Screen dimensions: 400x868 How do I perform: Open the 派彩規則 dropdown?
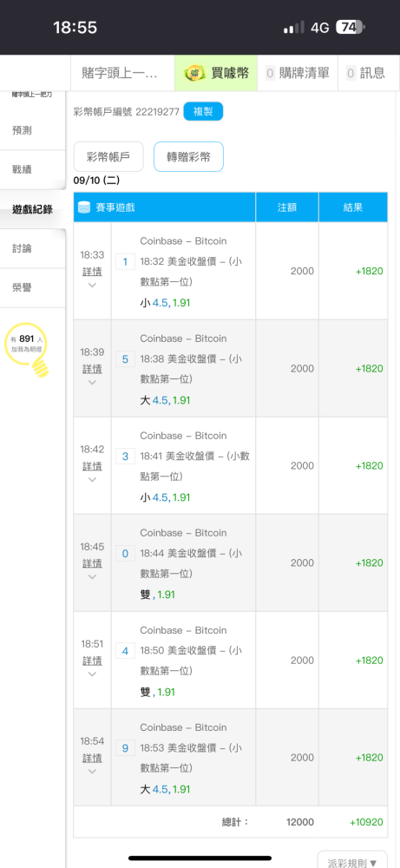352,861
